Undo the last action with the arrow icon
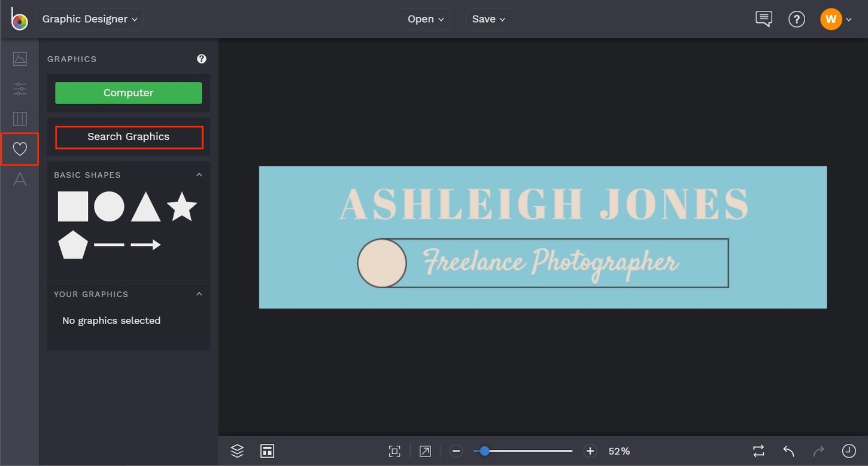Viewport: 868px width, 466px height. tap(788, 450)
